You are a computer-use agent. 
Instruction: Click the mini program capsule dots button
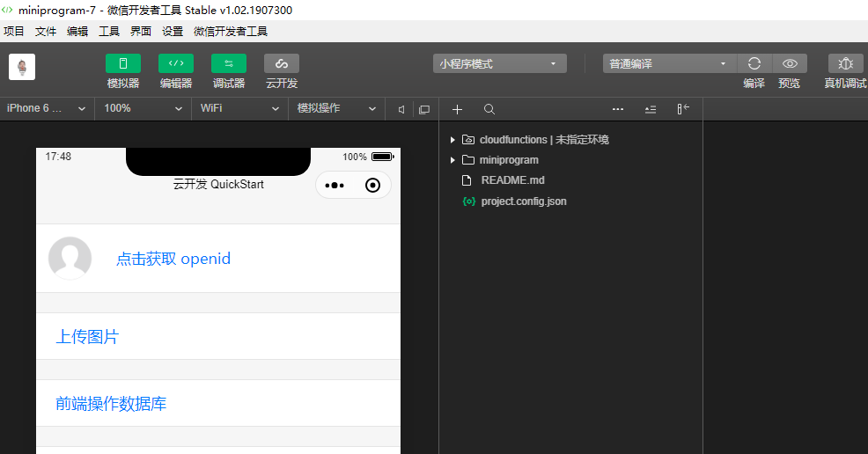[335, 186]
